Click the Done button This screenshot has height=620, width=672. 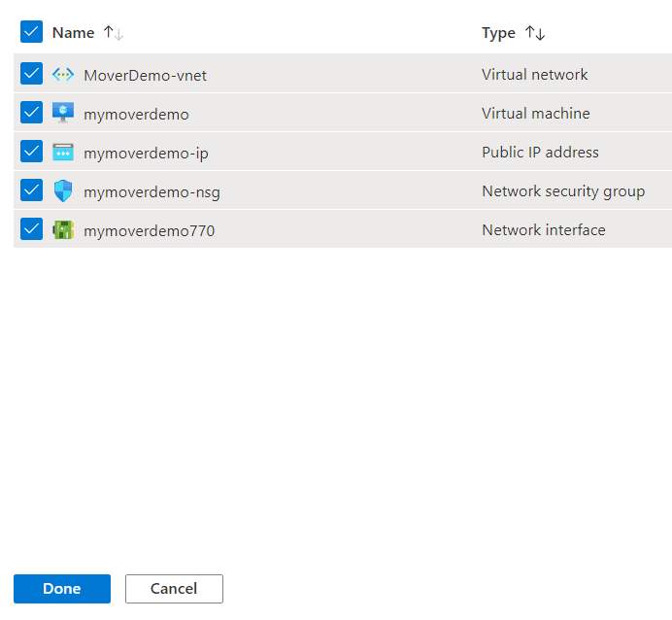tap(62, 589)
